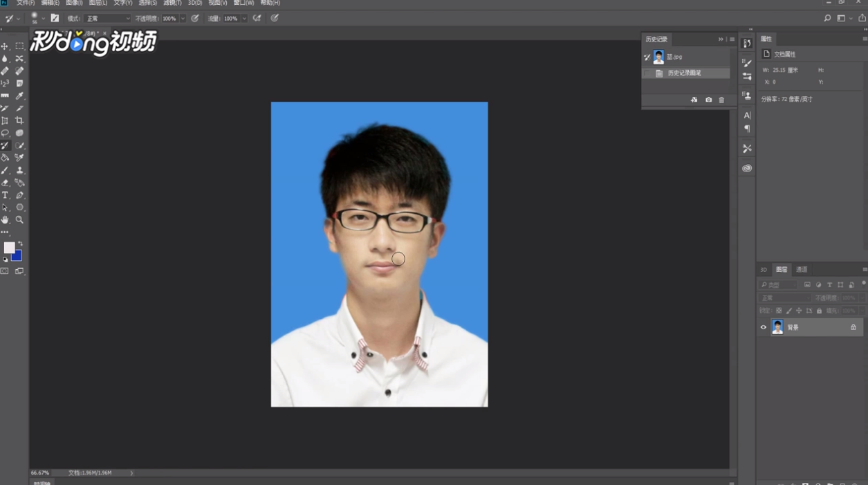This screenshot has width=868, height=485.
Task: Switch to the 3D panel tab
Action: click(x=764, y=270)
